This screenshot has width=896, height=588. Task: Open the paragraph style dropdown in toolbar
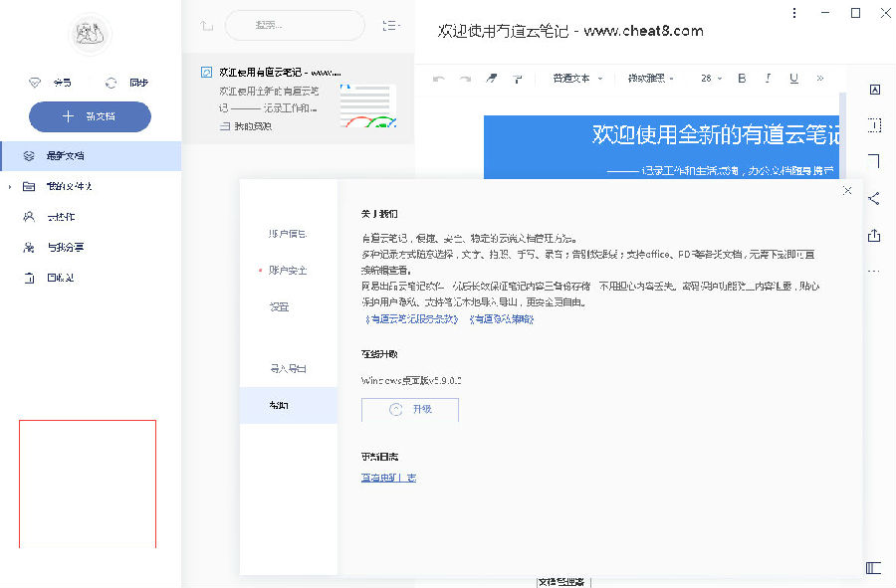point(577,79)
